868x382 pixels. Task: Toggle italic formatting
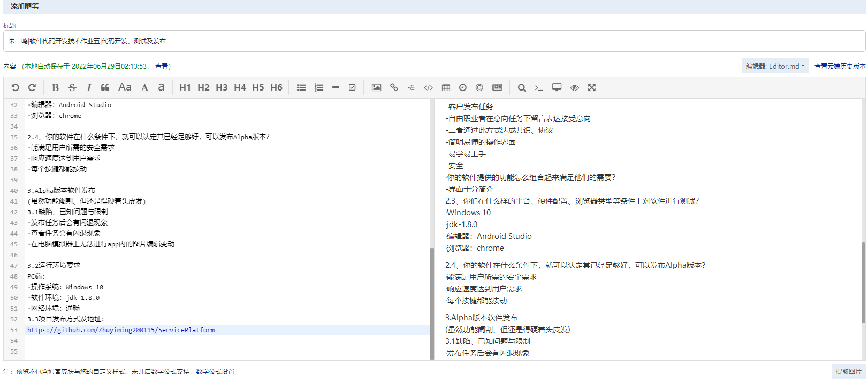[89, 87]
